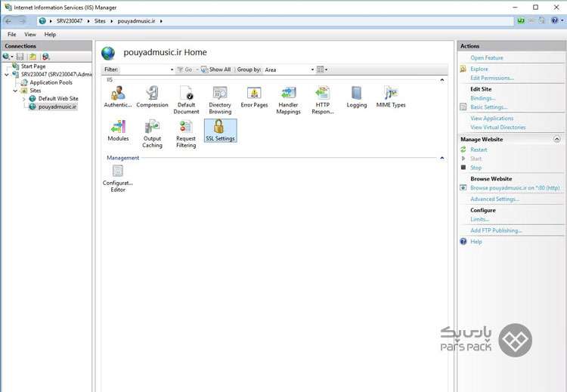
Task: Open the Compression feature
Action: pos(152,97)
